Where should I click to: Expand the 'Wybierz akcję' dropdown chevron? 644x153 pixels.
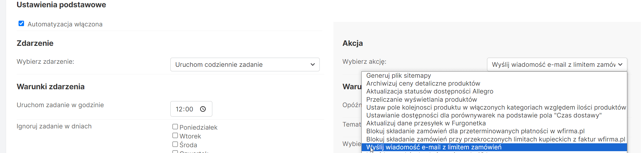(x=620, y=65)
